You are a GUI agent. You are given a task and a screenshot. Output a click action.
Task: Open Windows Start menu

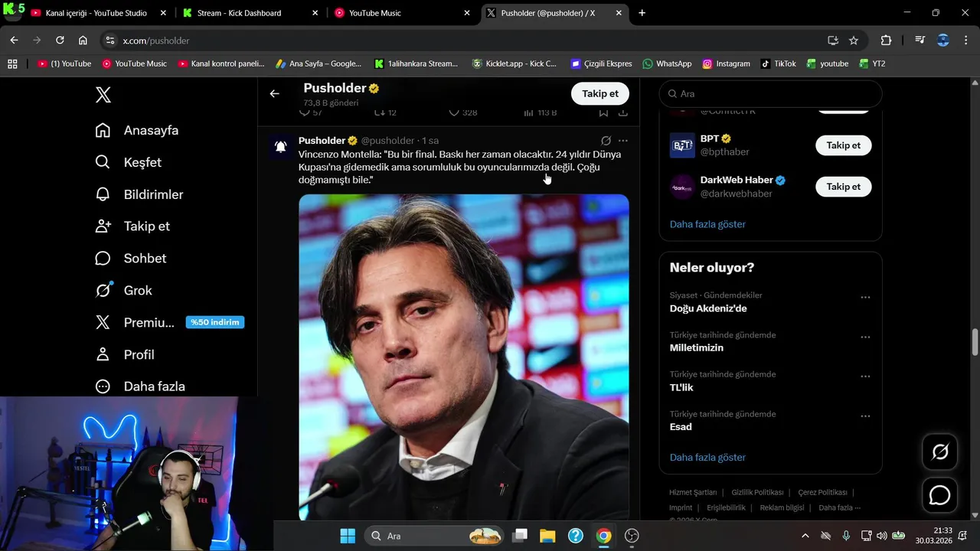pyautogui.click(x=348, y=536)
